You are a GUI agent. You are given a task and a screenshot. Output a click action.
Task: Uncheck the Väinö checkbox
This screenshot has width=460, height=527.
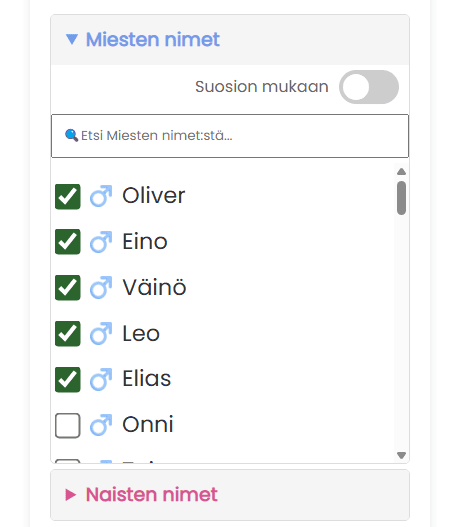[68, 288]
